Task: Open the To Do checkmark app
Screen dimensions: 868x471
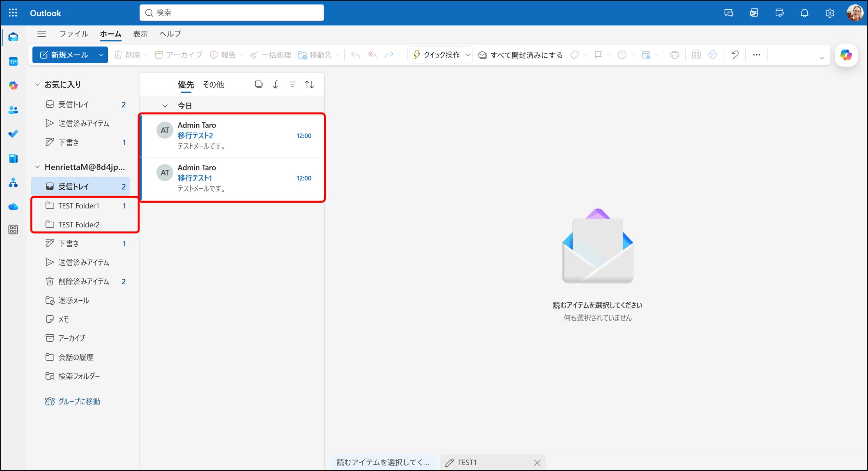Action: pyautogui.click(x=13, y=134)
